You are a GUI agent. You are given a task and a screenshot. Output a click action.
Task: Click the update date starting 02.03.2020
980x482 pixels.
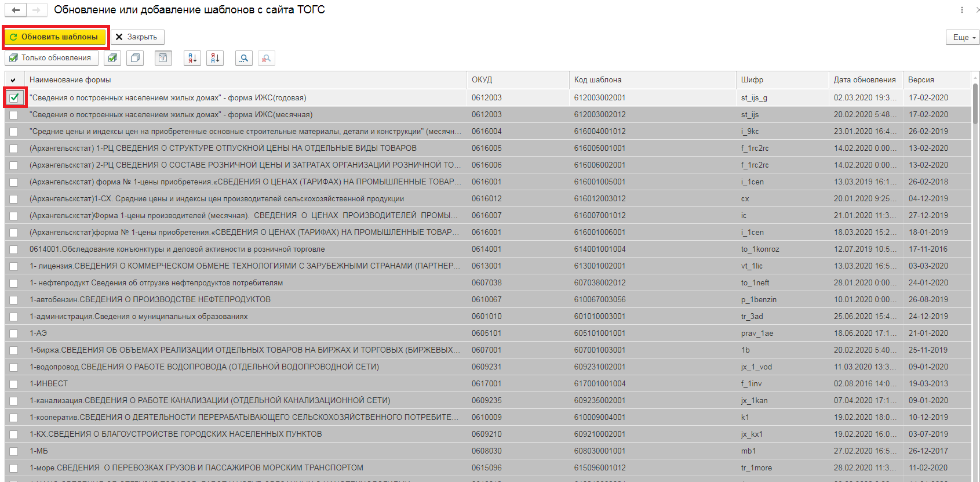coord(865,98)
